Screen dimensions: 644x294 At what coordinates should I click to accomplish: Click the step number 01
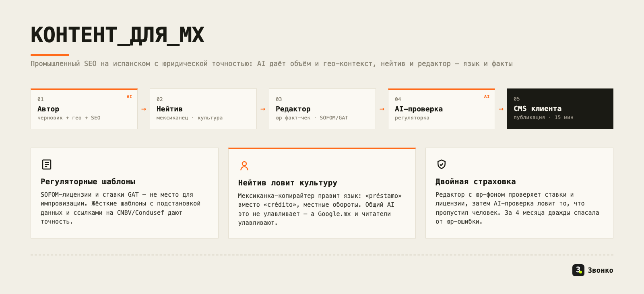point(41,99)
